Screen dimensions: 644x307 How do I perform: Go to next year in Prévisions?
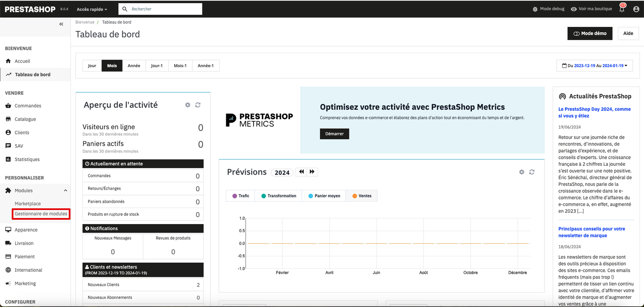[x=312, y=172]
